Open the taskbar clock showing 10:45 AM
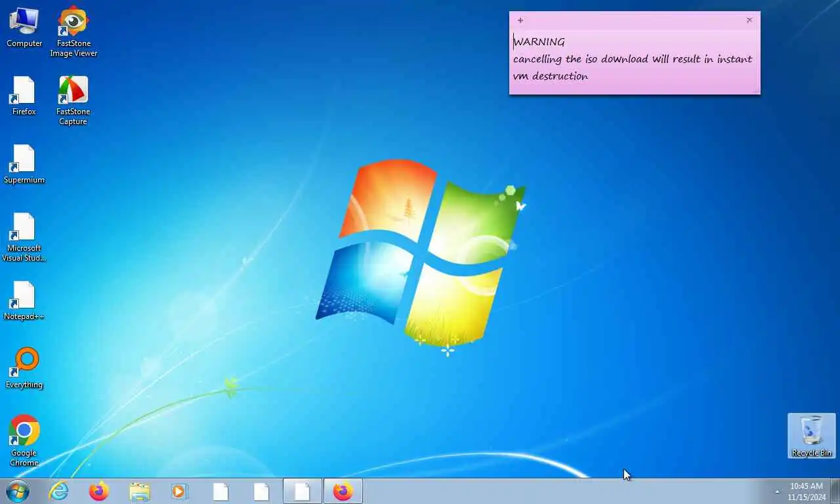 coord(807,492)
